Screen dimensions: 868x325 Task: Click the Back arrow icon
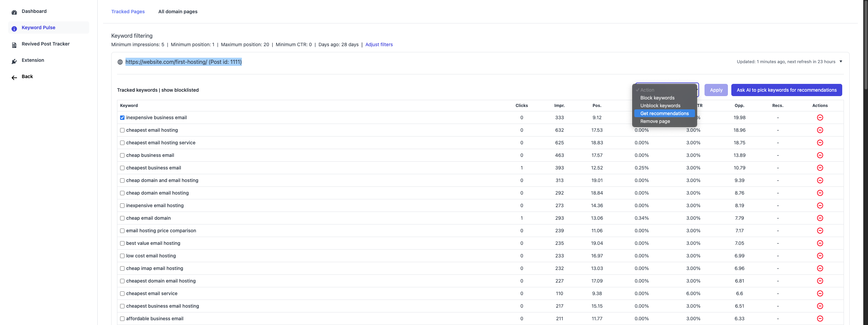[14, 78]
